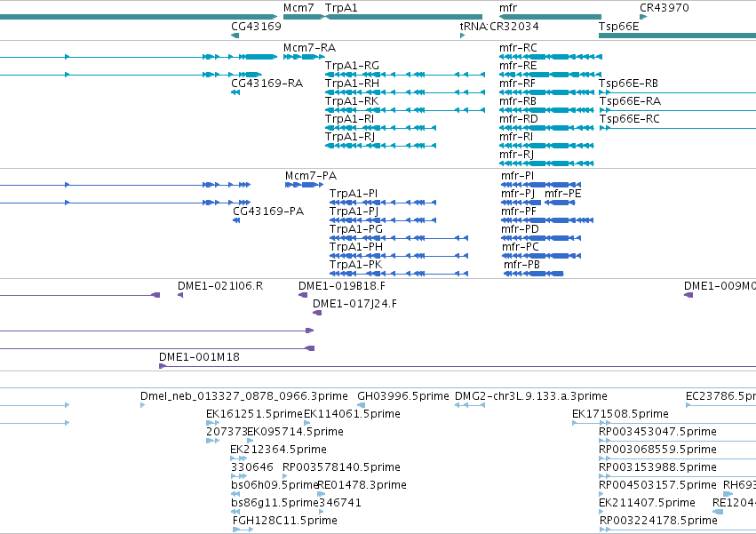756x534 pixels.
Task: Select the DME1-019B18.F clone label
Action: pyautogui.click(x=342, y=286)
